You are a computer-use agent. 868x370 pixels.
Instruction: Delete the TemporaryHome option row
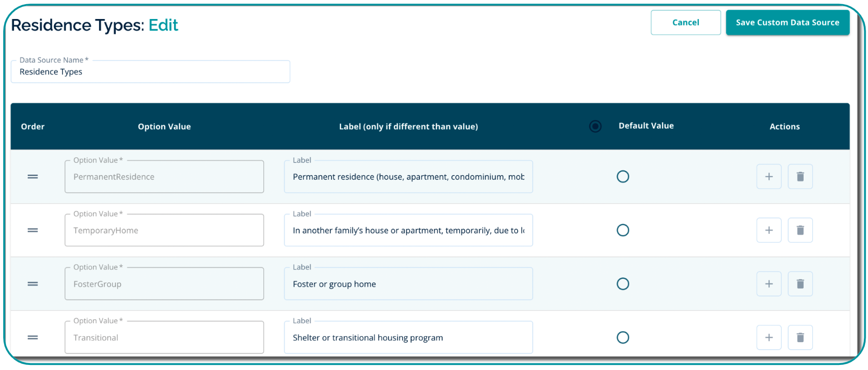coord(800,230)
